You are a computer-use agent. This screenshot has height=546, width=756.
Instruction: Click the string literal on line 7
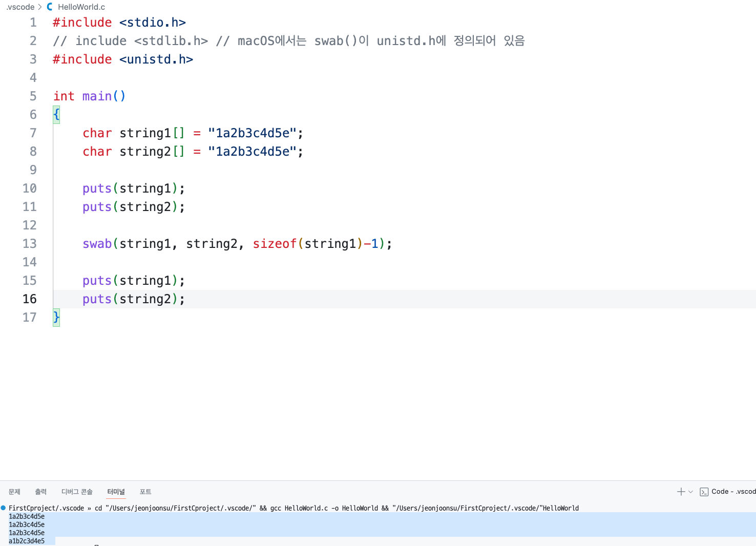click(252, 133)
